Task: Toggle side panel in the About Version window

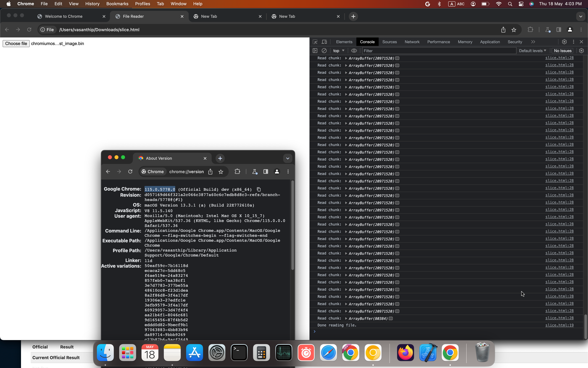Action: coord(266,172)
